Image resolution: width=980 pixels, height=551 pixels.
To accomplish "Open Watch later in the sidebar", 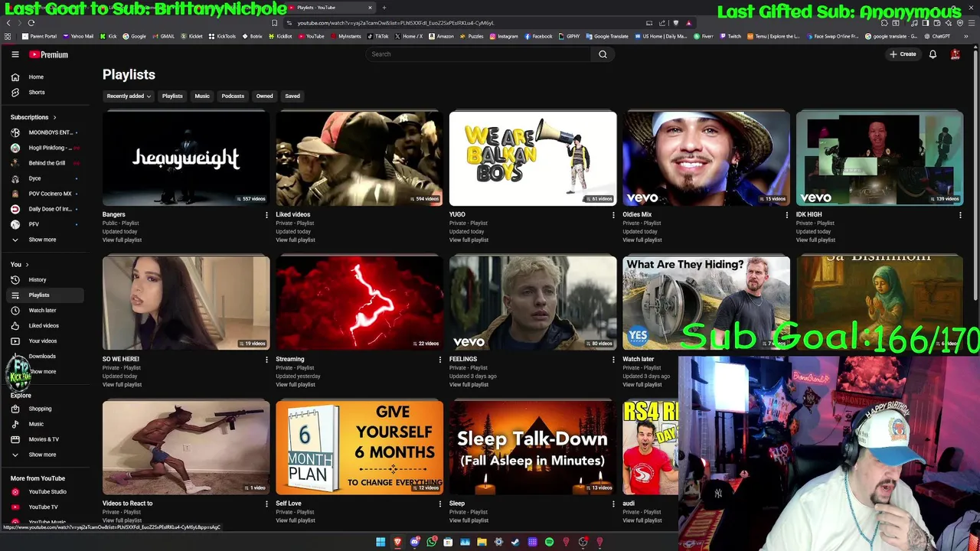I will tap(46, 310).
